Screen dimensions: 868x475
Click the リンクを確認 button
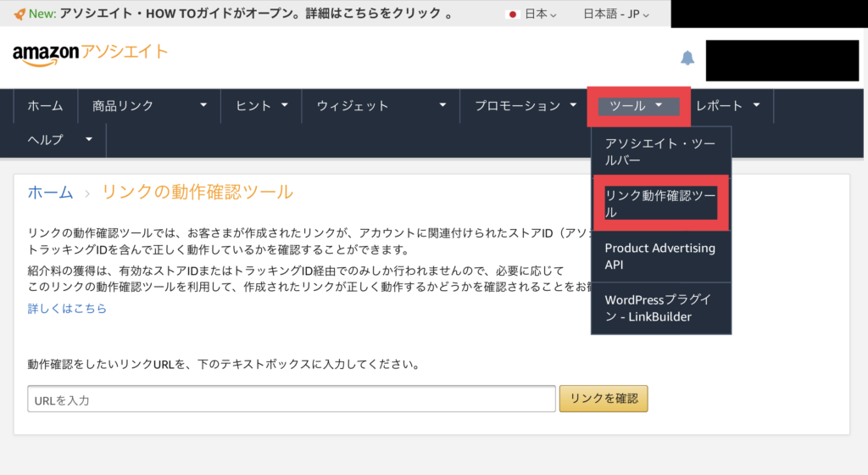(x=604, y=399)
